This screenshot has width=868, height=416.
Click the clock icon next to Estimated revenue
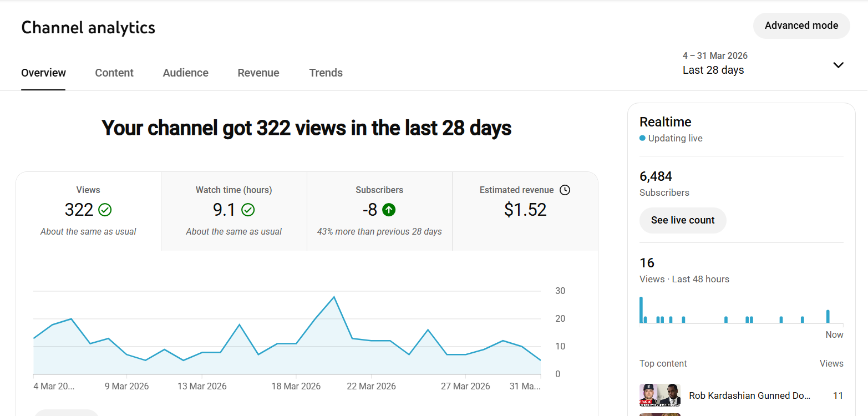pyautogui.click(x=565, y=190)
